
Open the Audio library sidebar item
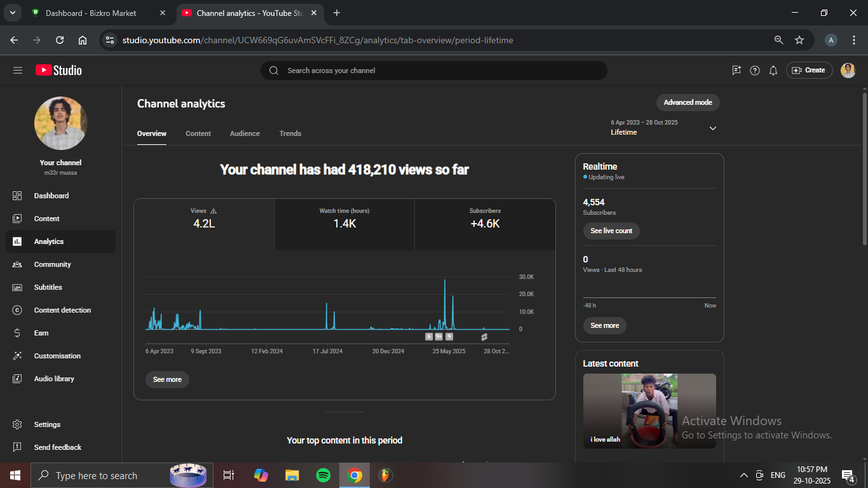(x=54, y=379)
